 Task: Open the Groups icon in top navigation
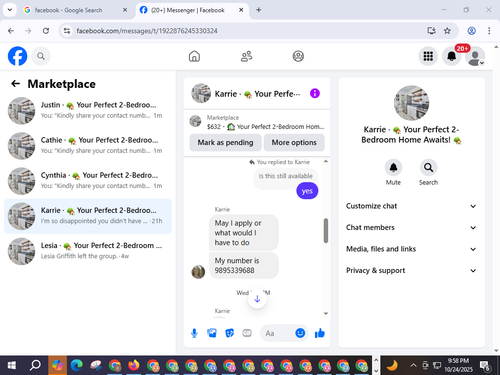pos(298,56)
